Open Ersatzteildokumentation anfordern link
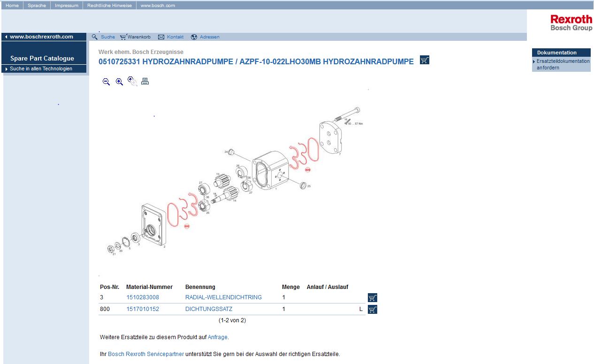Viewport: 594px width, 364px height. (563, 65)
